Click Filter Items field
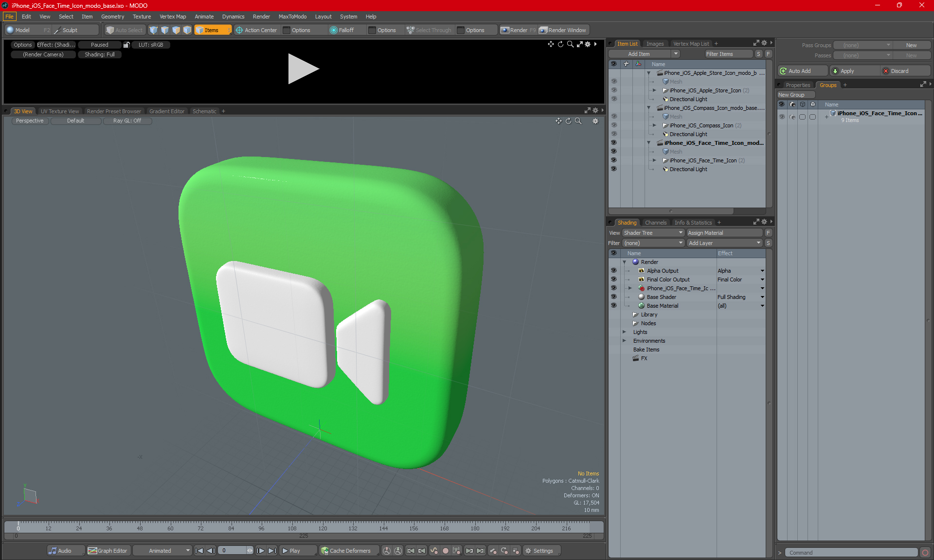 coord(729,54)
